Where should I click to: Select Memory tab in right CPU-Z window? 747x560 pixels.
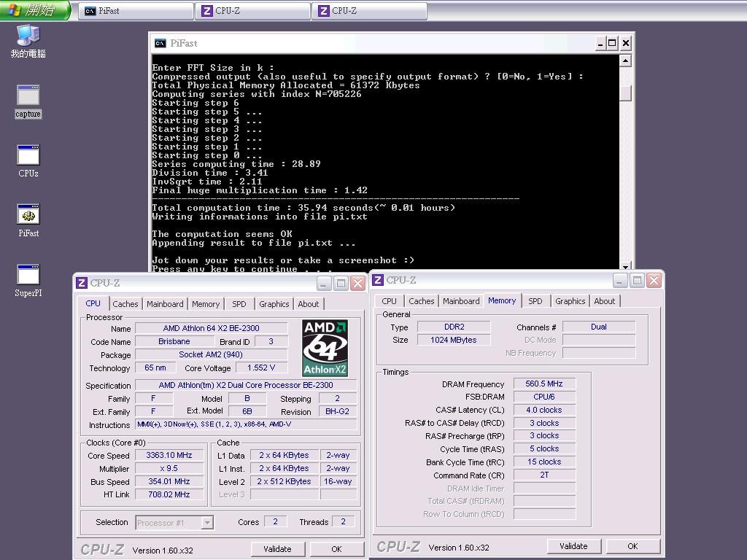point(502,300)
